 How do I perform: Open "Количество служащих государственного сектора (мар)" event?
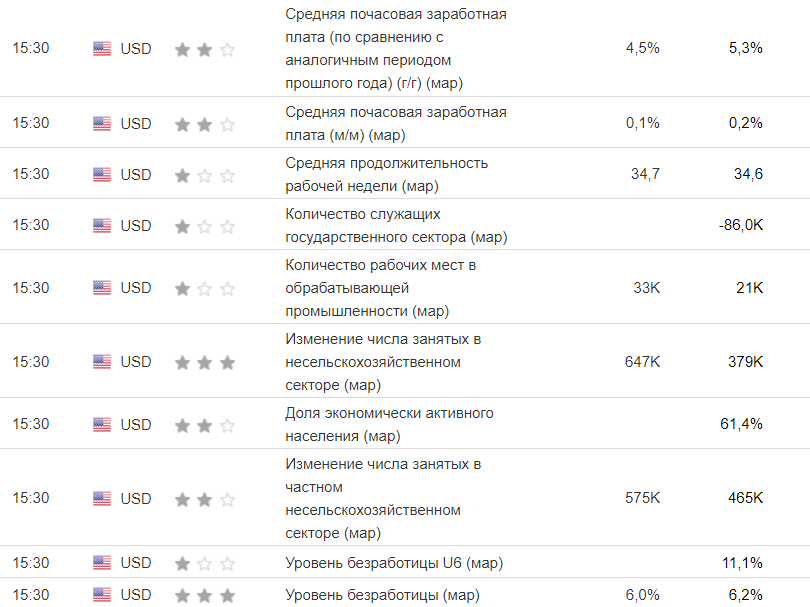coord(396,225)
